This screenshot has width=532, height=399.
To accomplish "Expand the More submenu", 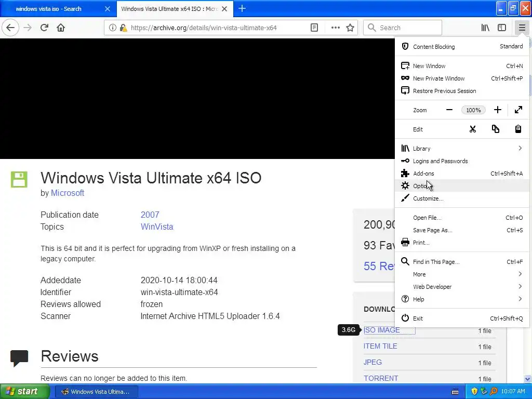I will [x=462, y=274].
